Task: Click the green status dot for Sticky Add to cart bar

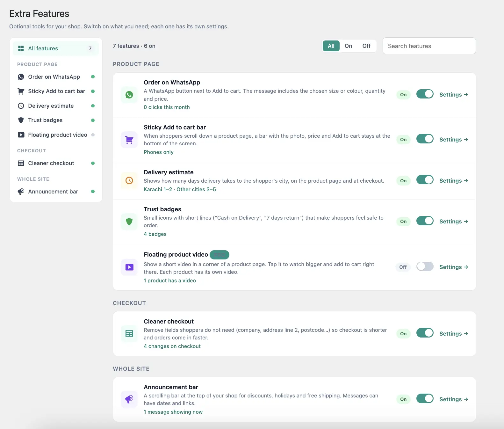Action: coord(93,91)
